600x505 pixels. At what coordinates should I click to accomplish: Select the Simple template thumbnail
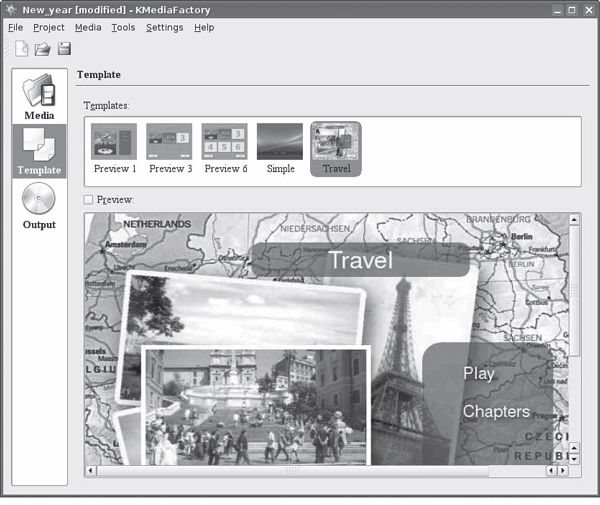pos(280,148)
